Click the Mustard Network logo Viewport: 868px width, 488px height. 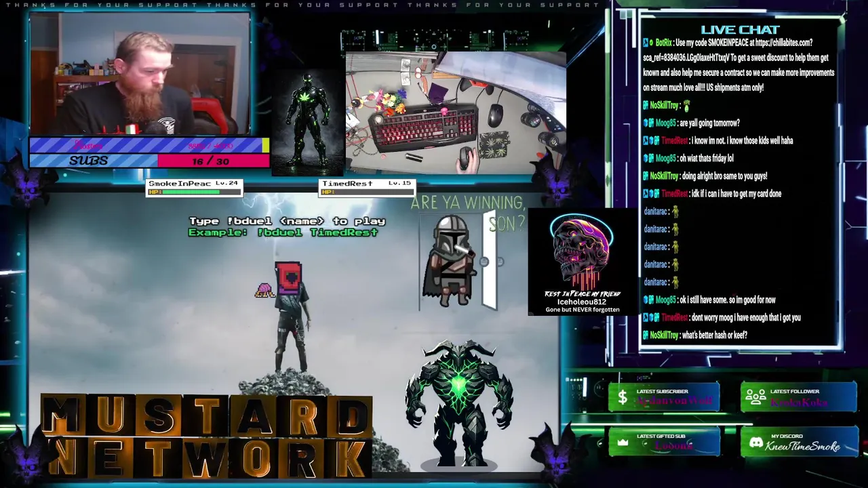tap(207, 436)
